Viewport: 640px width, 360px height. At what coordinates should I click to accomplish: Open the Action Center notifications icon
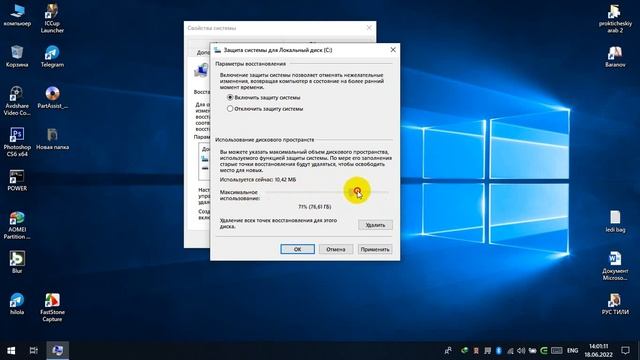tap(625, 350)
